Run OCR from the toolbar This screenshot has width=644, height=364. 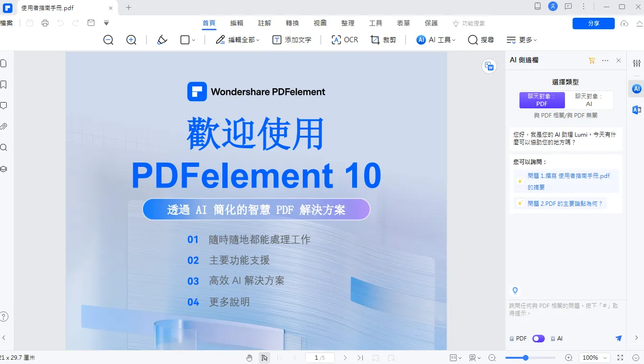(x=344, y=40)
